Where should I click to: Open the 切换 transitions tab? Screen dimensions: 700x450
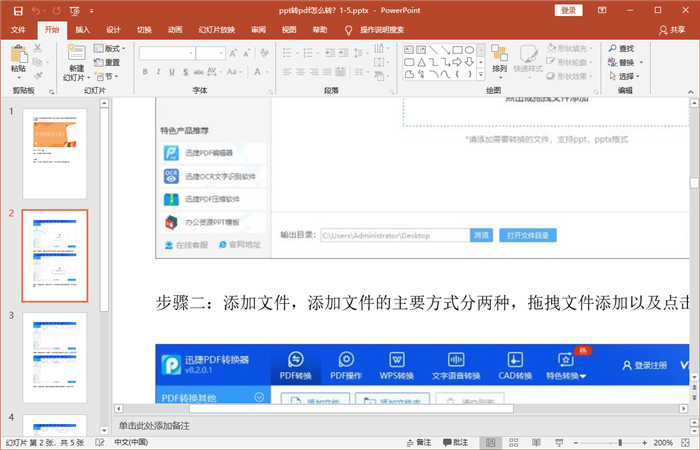[x=144, y=30]
